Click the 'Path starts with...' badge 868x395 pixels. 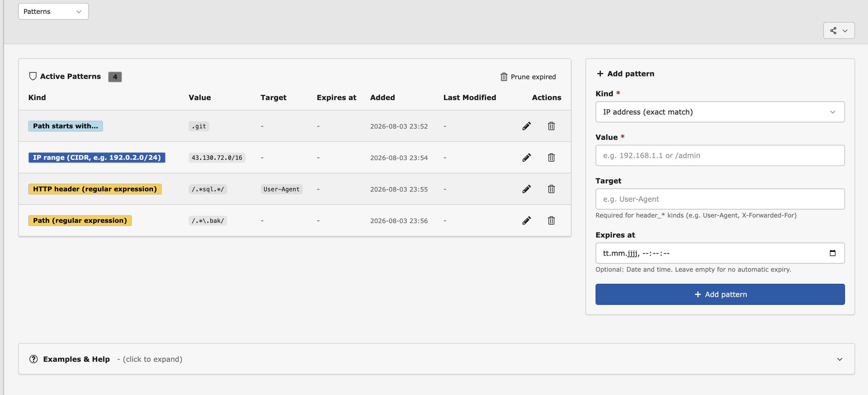[65, 126]
